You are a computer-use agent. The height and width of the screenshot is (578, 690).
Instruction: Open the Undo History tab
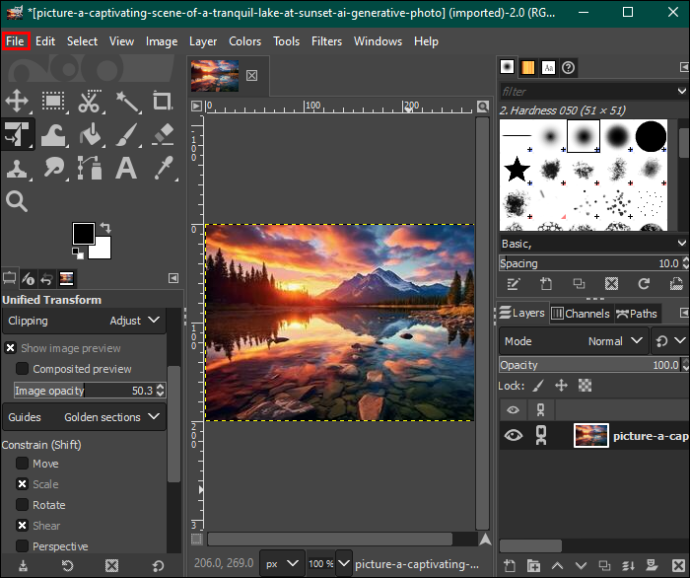pos(46,278)
